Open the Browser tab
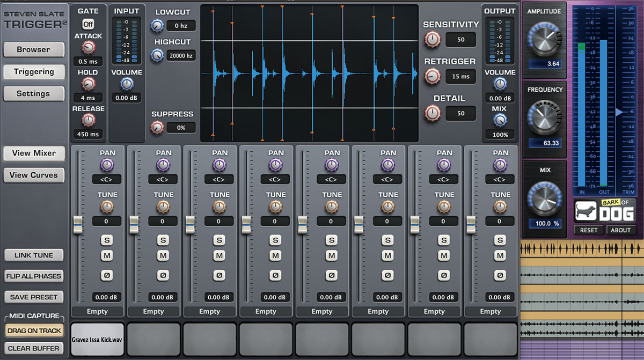This screenshot has width=644, height=360. coord(34,49)
